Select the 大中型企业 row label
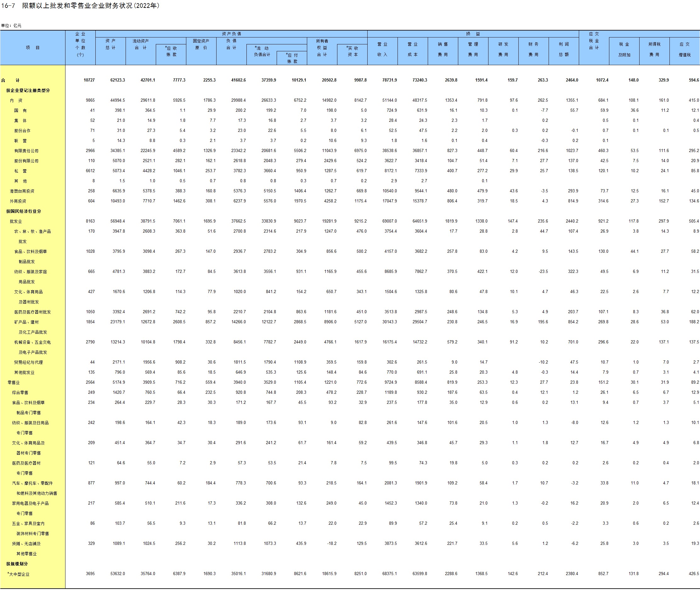This screenshot has width=700, height=599. (x=19, y=574)
